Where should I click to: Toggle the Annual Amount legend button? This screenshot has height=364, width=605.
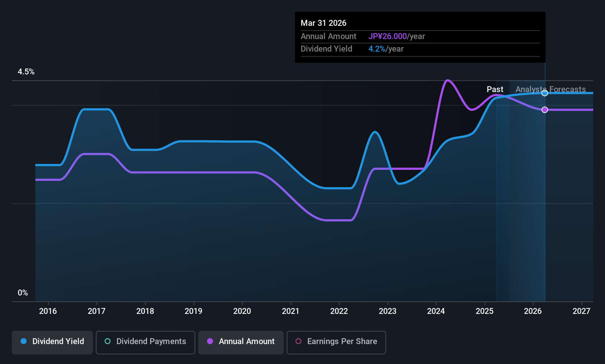241,343
